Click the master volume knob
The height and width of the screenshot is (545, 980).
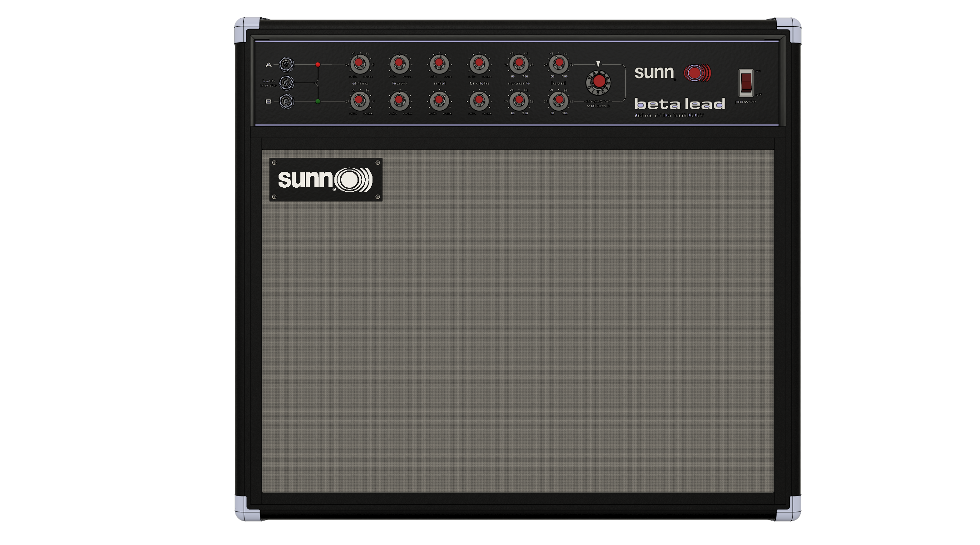[x=598, y=82]
